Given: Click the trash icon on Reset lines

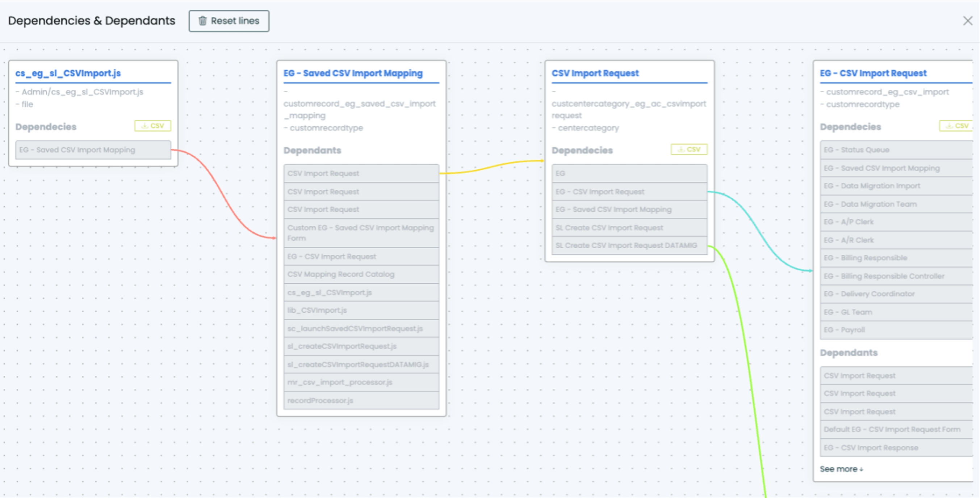Looking at the screenshot, I should pyautogui.click(x=203, y=21).
